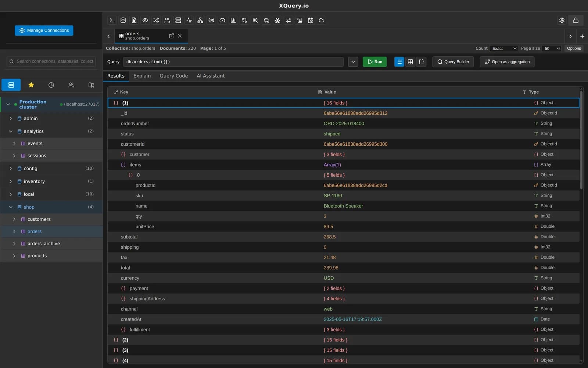This screenshot has height=368, width=588.
Task: Click the broadcast signal toolbar icon
Action: coord(211,20)
